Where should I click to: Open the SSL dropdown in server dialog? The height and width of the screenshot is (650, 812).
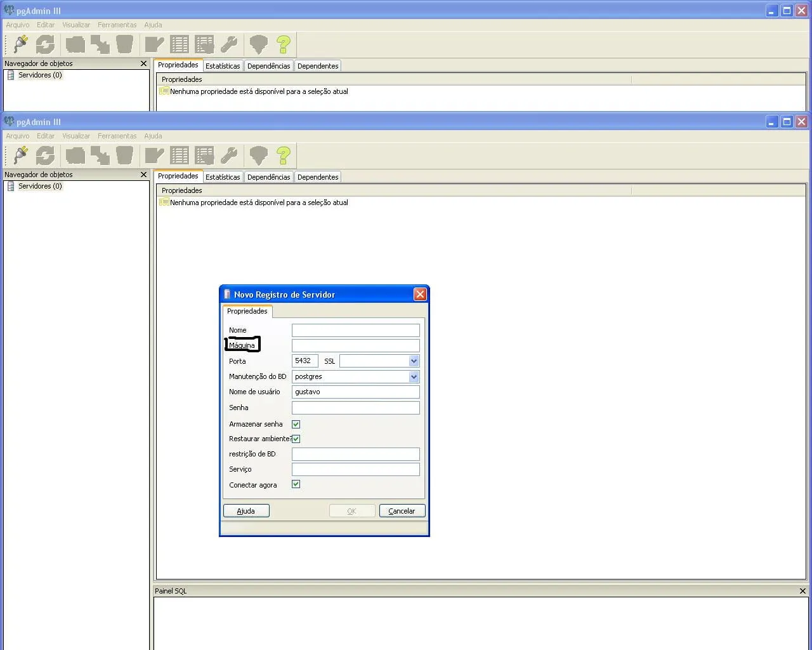pos(414,361)
